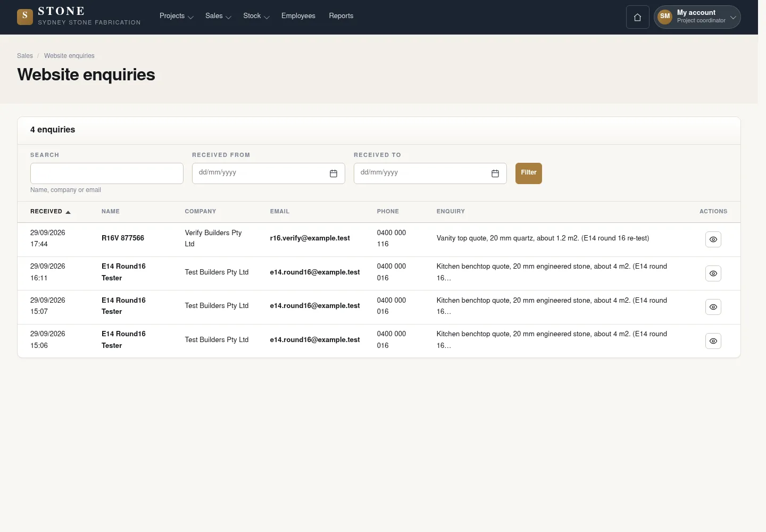Apply the Filter button
This screenshot has height=532, width=766.
click(x=529, y=173)
